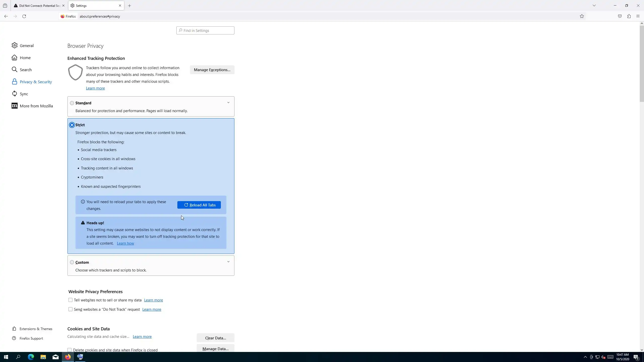Click the Find in Settings field
644x362 pixels.
(205, 30)
